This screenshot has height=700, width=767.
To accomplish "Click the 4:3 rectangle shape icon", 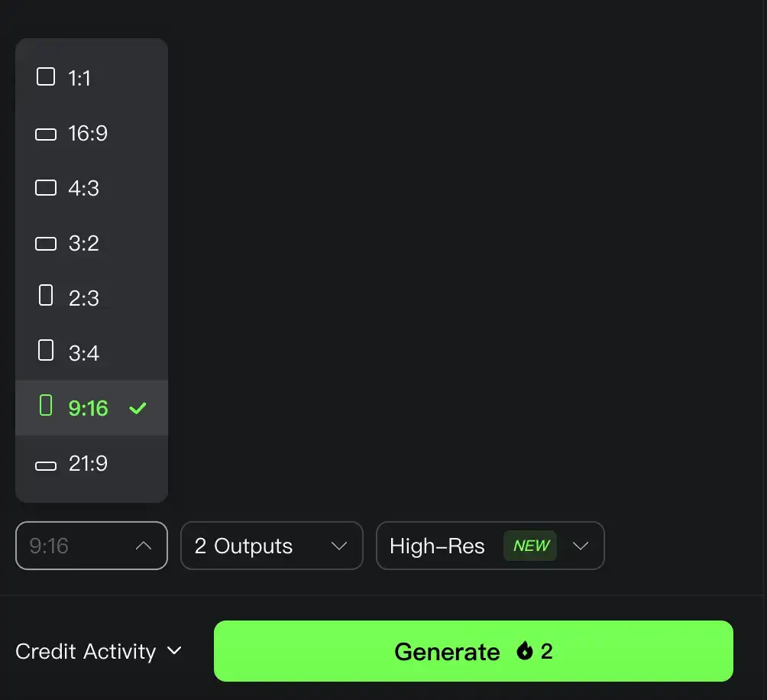I will click(46, 188).
